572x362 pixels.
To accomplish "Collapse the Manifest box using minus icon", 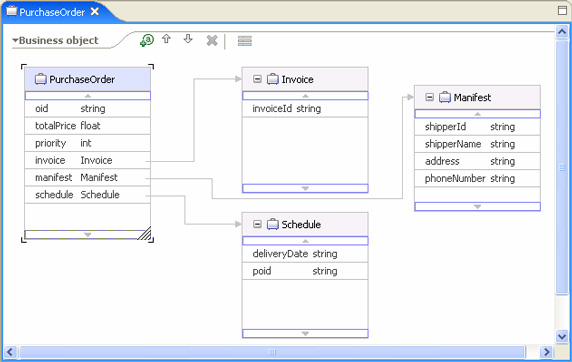I will tap(429, 97).
